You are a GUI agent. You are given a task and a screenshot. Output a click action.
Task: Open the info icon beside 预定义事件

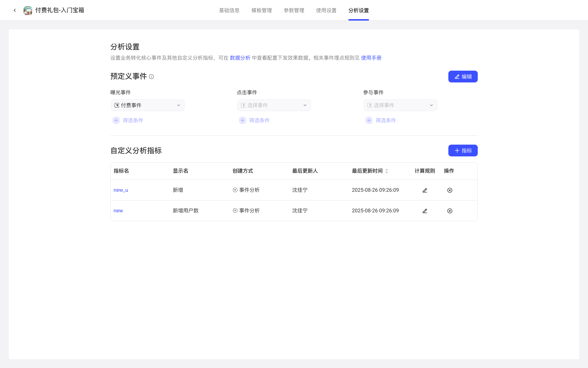pyautogui.click(x=151, y=77)
